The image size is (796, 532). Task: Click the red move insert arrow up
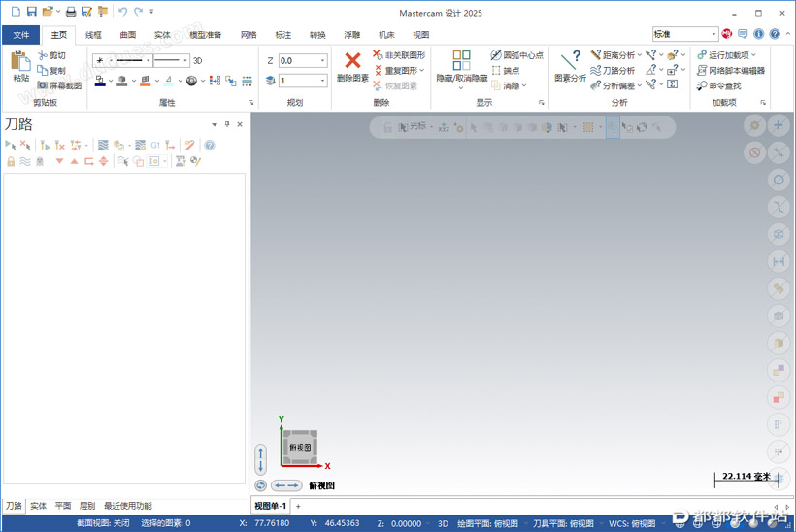click(74, 161)
